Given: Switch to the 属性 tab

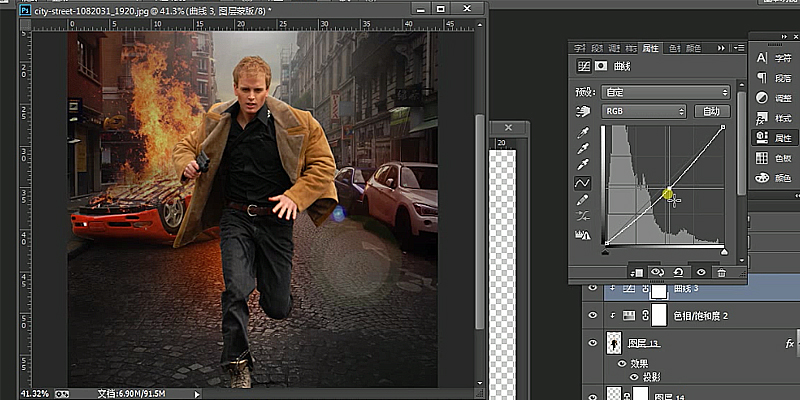Looking at the screenshot, I should [x=651, y=48].
